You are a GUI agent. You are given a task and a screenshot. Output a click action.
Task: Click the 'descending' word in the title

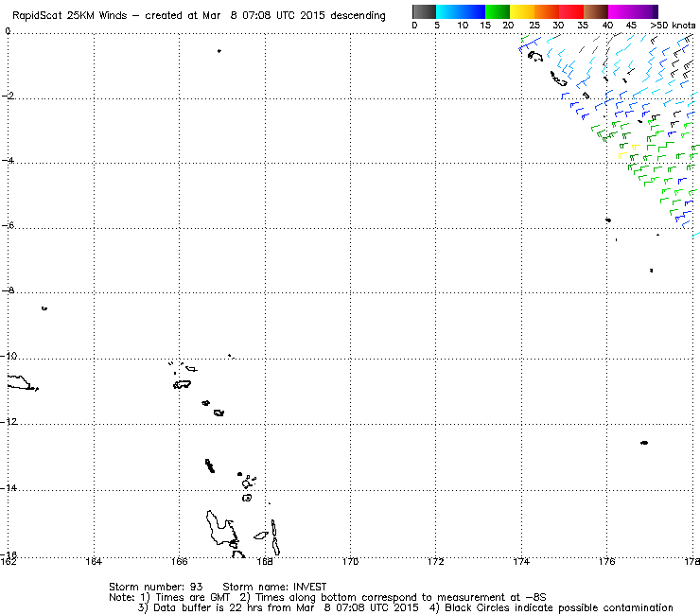pos(358,16)
